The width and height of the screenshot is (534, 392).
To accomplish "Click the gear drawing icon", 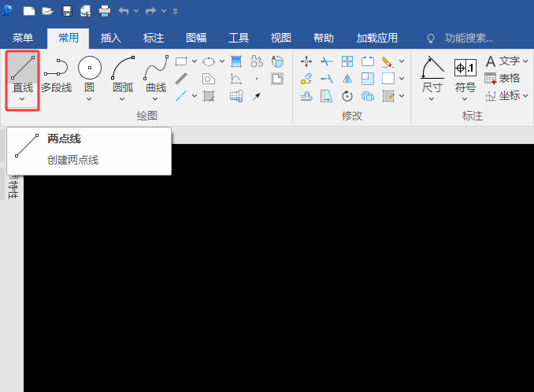I will 257,61.
